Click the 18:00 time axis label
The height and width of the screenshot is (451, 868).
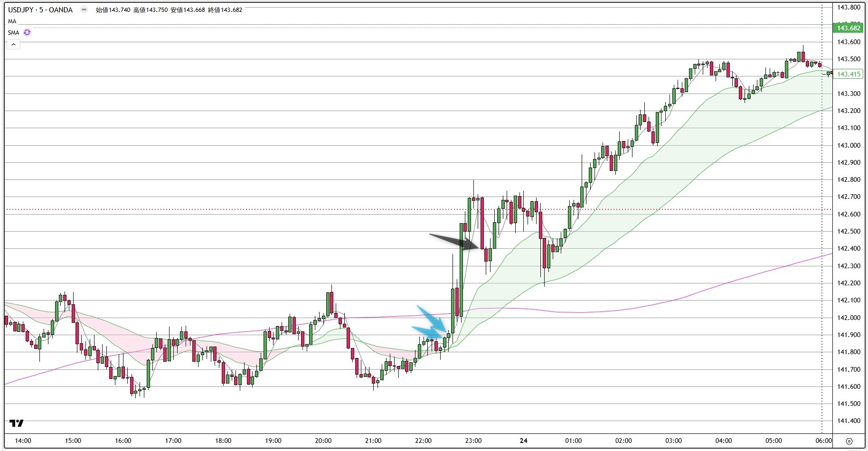[223, 441]
